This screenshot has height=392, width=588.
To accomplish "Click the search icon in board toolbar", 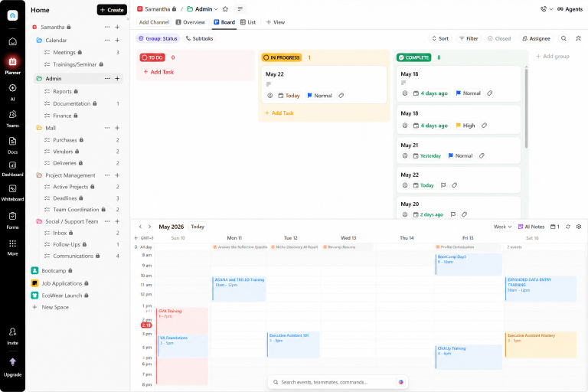I will [x=563, y=38].
